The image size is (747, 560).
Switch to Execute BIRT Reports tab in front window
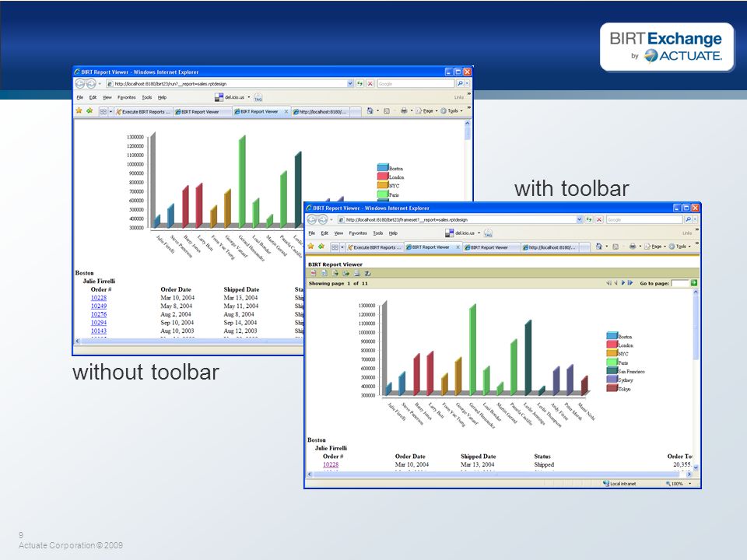pyautogui.click(x=375, y=247)
